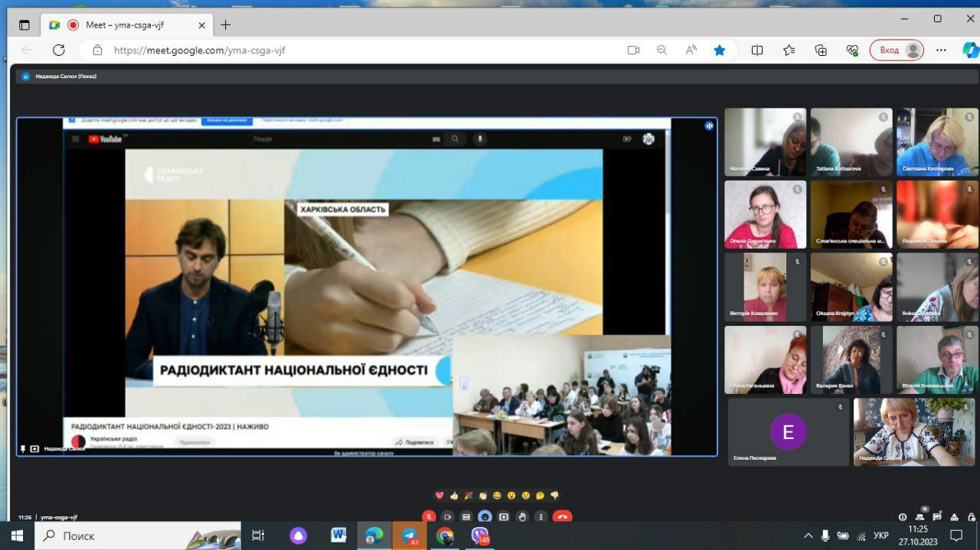The image size is (980, 550).
Task: Send the heart emoji reaction
Action: [439, 496]
